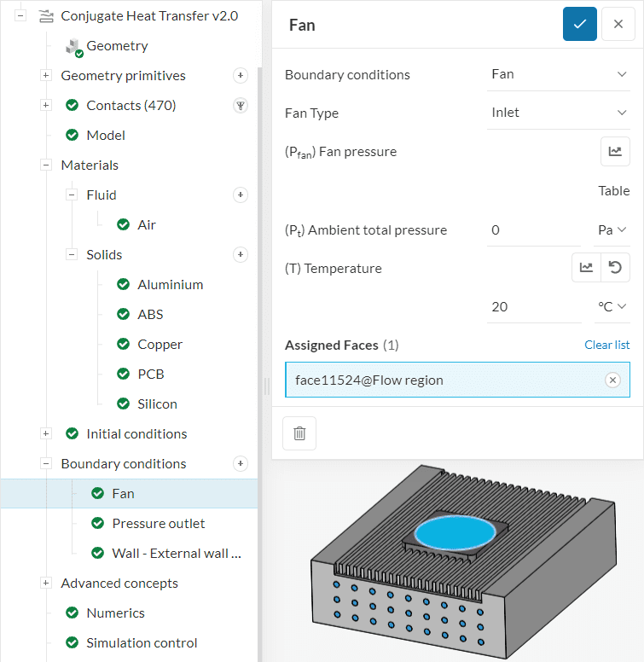
Task: Remove face11524 from assigned faces
Action: (x=612, y=380)
